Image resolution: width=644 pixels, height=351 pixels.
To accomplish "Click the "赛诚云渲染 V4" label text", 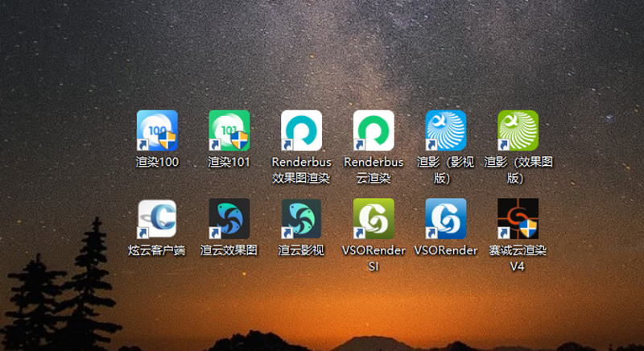I will [x=518, y=258].
